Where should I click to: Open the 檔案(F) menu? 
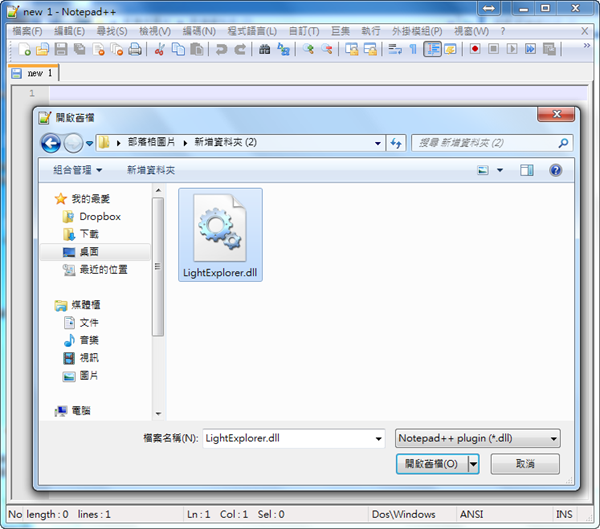pos(27,31)
